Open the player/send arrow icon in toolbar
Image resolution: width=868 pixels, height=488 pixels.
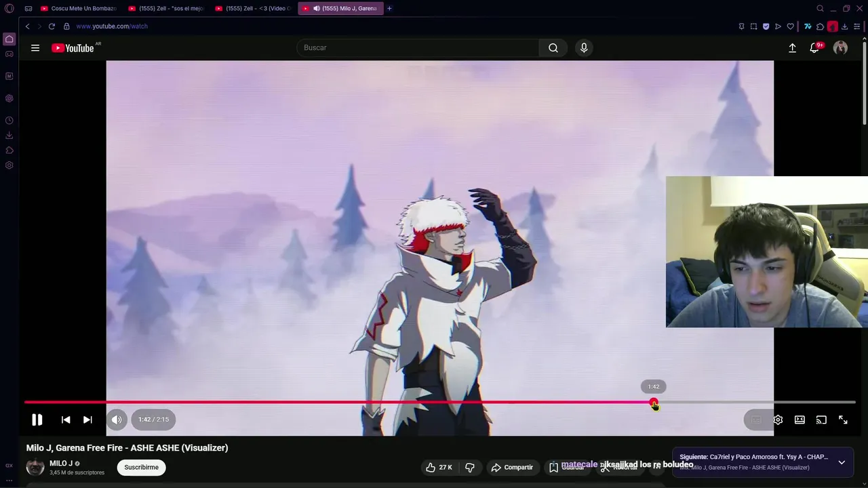click(x=778, y=26)
